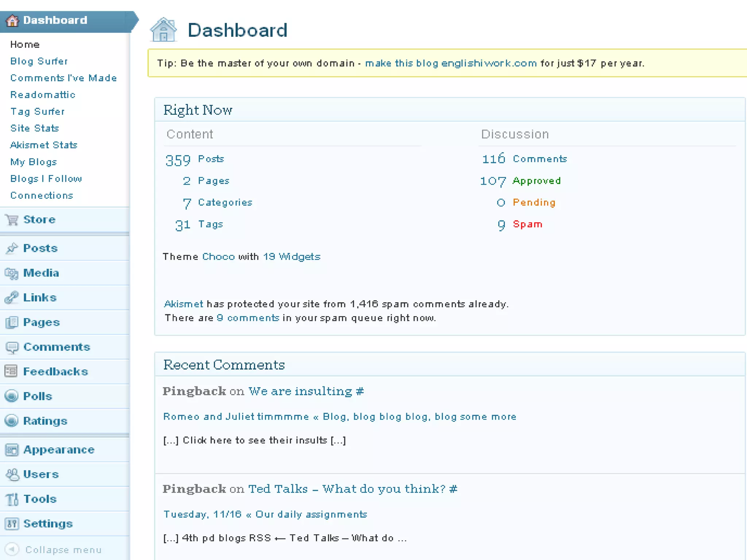
Task: View the Spam comments link
Action: point(527,224)
